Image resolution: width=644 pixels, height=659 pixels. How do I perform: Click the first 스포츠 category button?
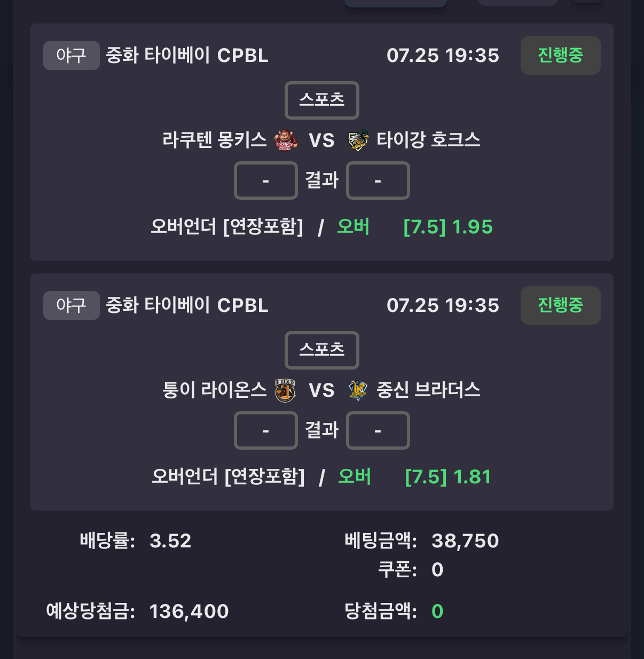(x=322, y=100)
